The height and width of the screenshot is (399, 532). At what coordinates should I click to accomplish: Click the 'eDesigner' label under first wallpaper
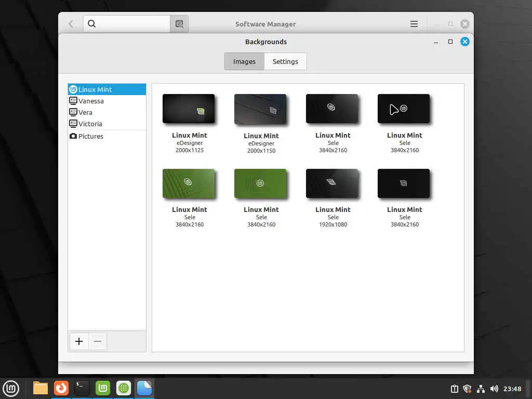tap(189, 143)
